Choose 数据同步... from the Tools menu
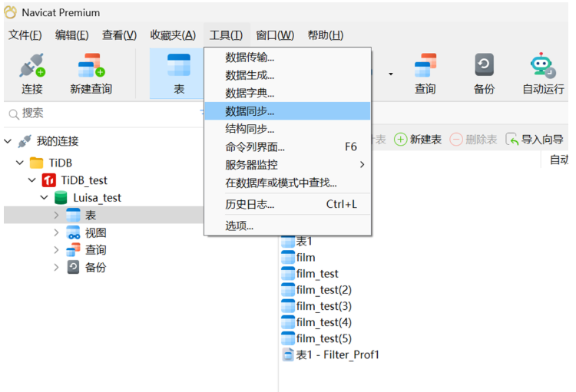576x392 pixels. (250, 111)
